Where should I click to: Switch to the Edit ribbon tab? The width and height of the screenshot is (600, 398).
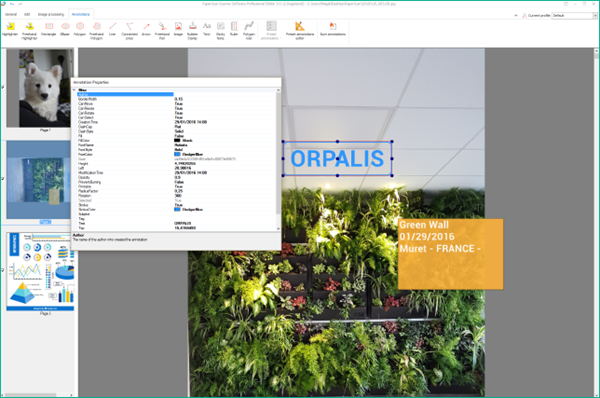(x=27, y=14)
